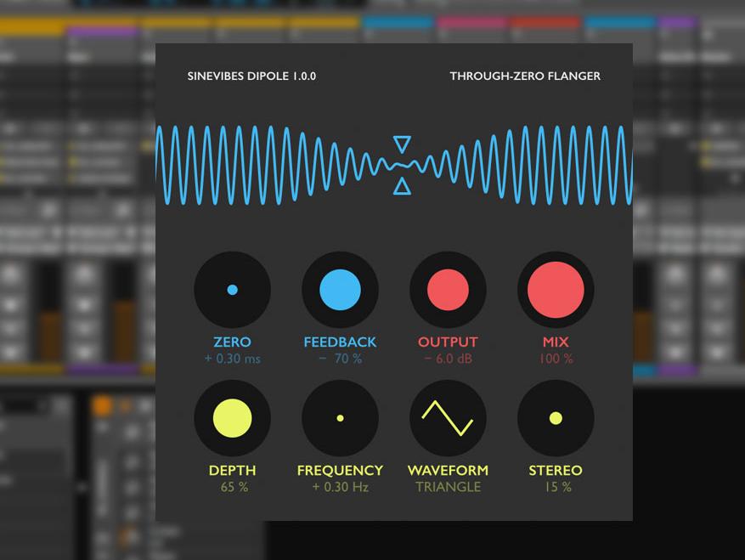Click the '+ 0.30 Hz' Frequency value
The width and height of the screenshot is (745, 560).
[x=340, y=487]
